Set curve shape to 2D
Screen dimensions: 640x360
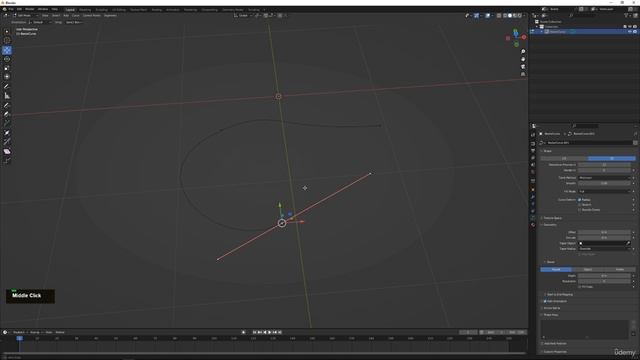(x=564, y=158)
